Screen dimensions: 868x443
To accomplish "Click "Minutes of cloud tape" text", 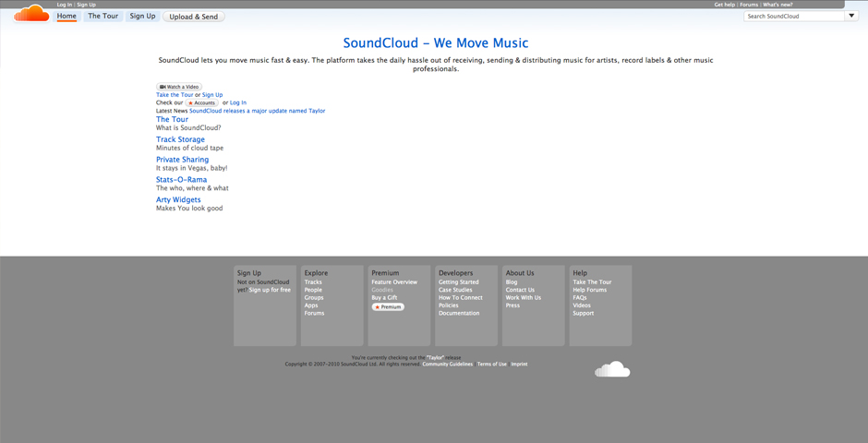I will [190, 149].
